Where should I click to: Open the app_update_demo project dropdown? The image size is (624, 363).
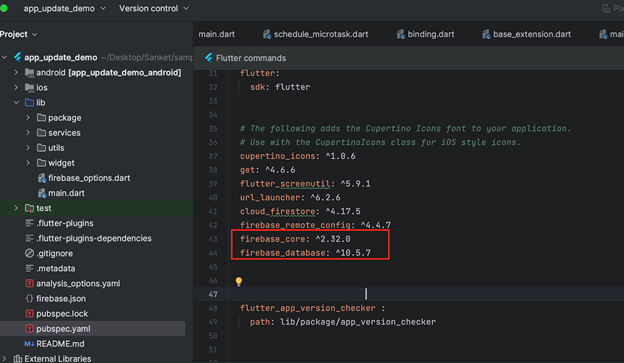point(64,8)
